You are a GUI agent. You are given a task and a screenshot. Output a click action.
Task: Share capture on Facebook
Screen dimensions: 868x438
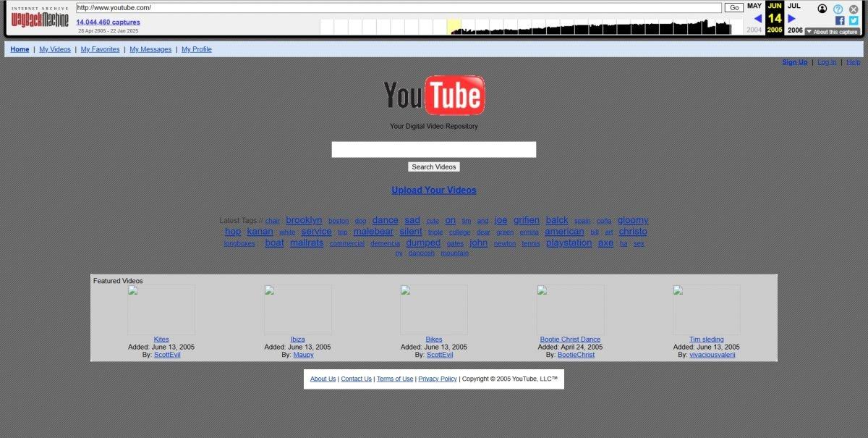[840, 21]
